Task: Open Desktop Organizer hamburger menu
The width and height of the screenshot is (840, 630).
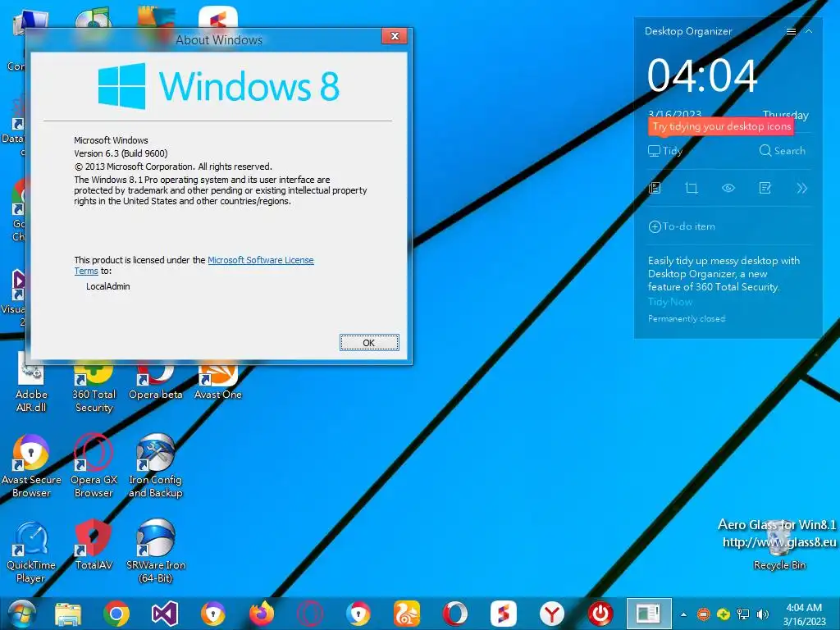Action: (791, 32)
